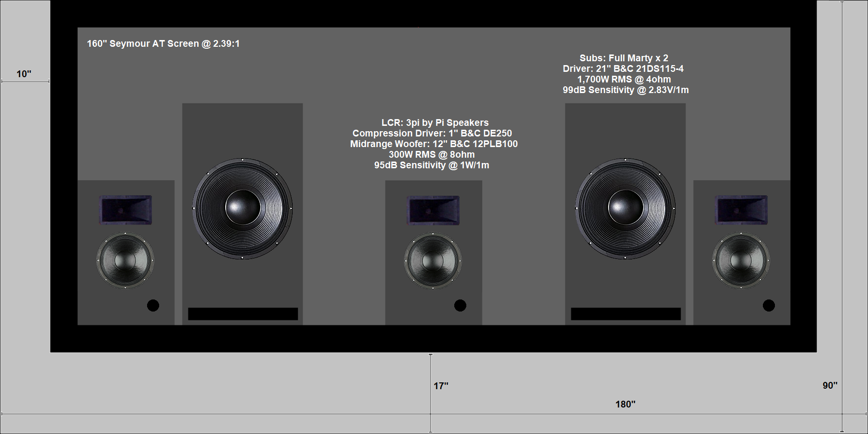Select the right speaker's midrange woofer

coord(741,260)
